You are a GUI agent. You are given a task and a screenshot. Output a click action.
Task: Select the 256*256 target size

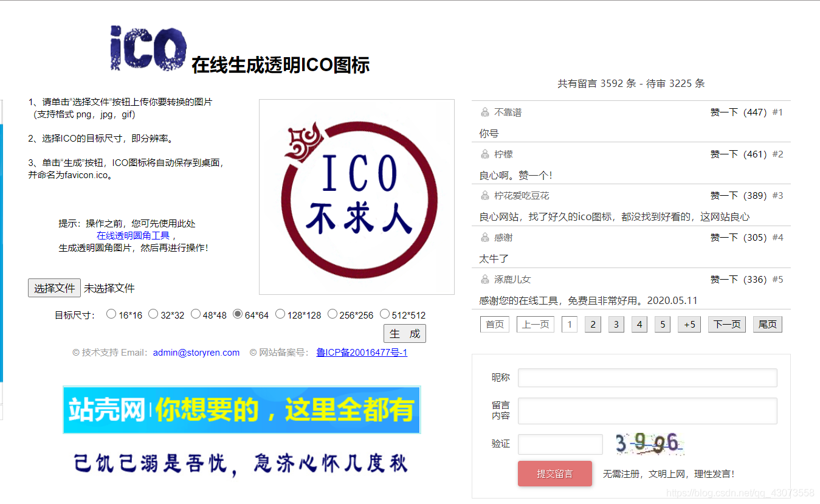332,314
